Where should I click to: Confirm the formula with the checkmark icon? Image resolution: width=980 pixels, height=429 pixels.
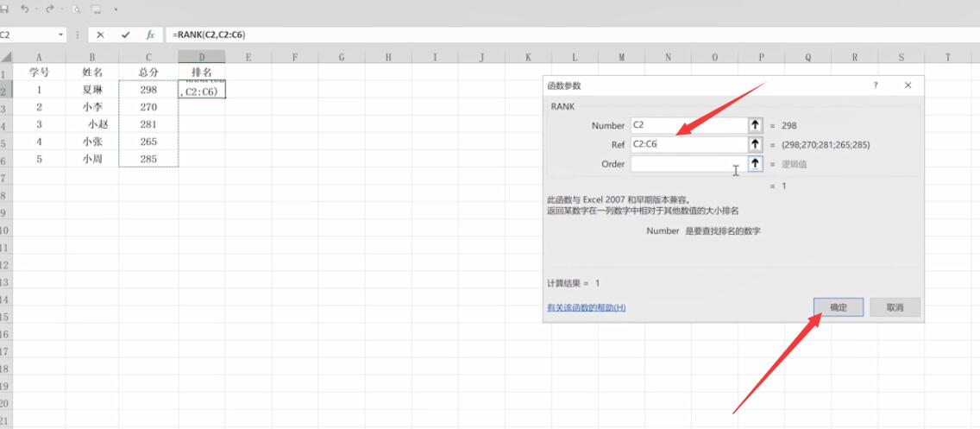tap(126, 35)
